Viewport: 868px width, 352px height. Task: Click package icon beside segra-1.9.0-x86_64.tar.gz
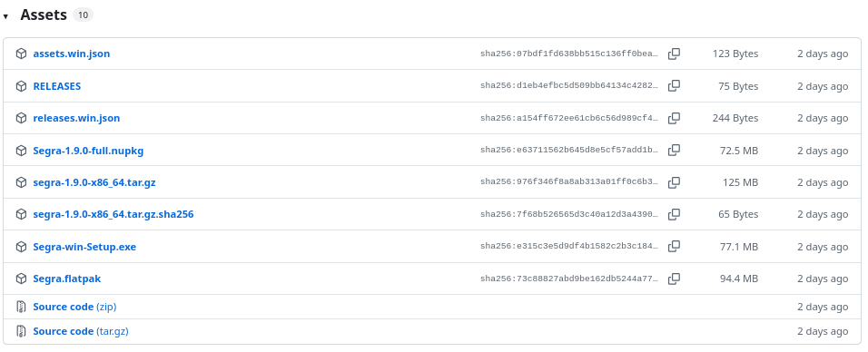click(x=21, y=182)
